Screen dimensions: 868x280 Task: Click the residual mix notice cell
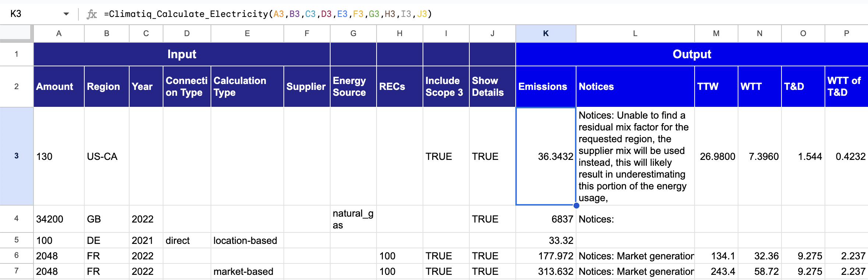point(635,156)
